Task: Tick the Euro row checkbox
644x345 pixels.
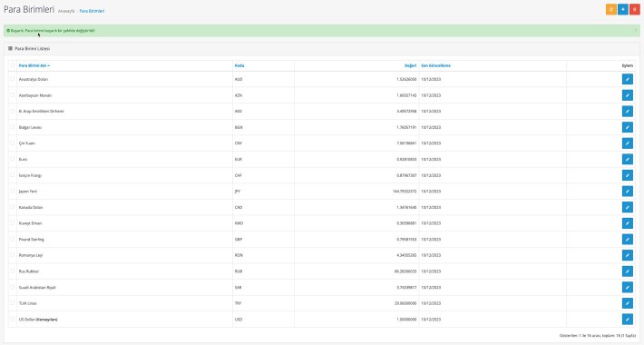Action: [13, 159]
